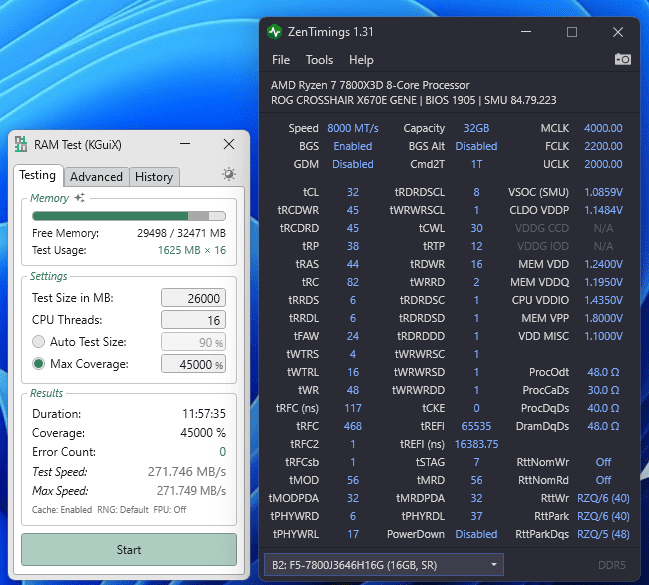Click the tREFI (ns) 16383.75 value
This screenshot has width=649, height=585.
point(476,444)
